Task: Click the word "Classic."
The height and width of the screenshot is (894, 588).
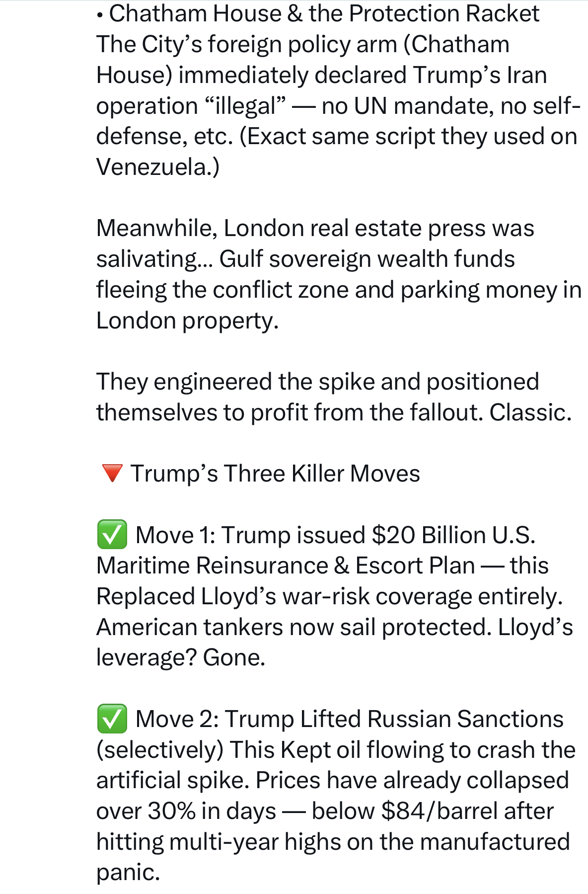Action: [x=530, y=412]
